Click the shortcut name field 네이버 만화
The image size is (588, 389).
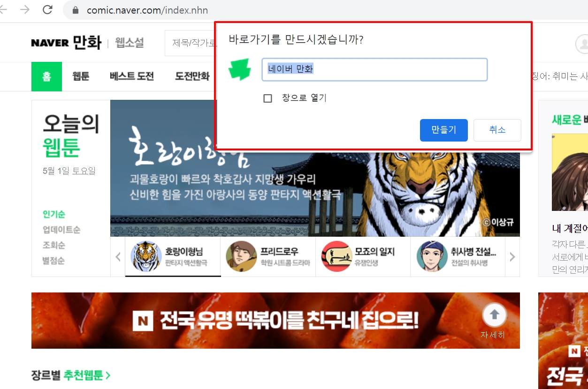click(374, 69)
